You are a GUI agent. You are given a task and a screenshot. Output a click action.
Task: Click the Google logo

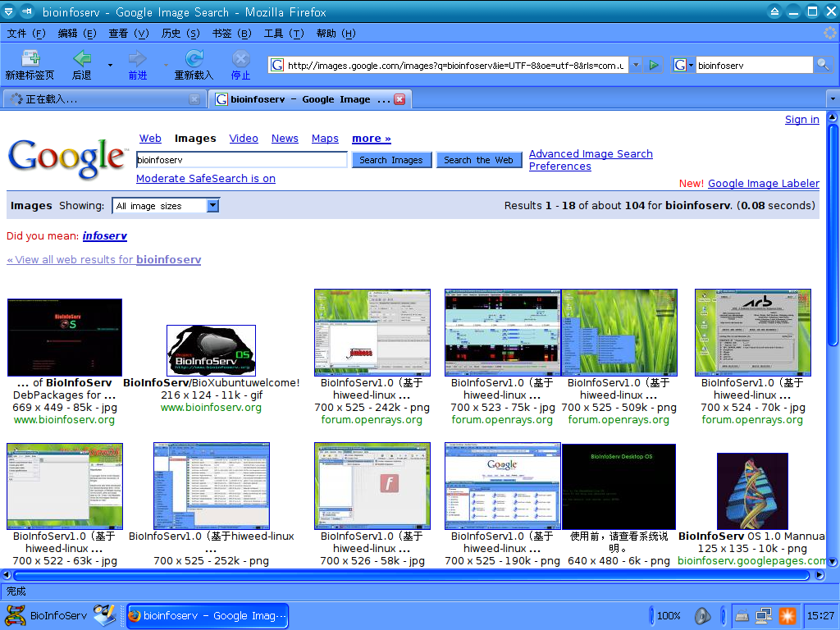[x=66, y=158]
